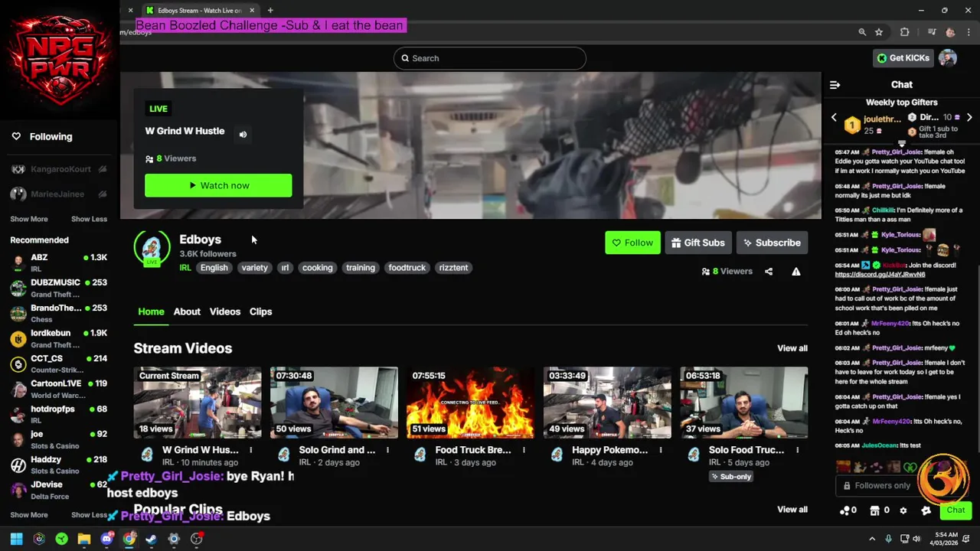
Task: Click the search magnifier icon in search bar
Action: pos(404,58)
